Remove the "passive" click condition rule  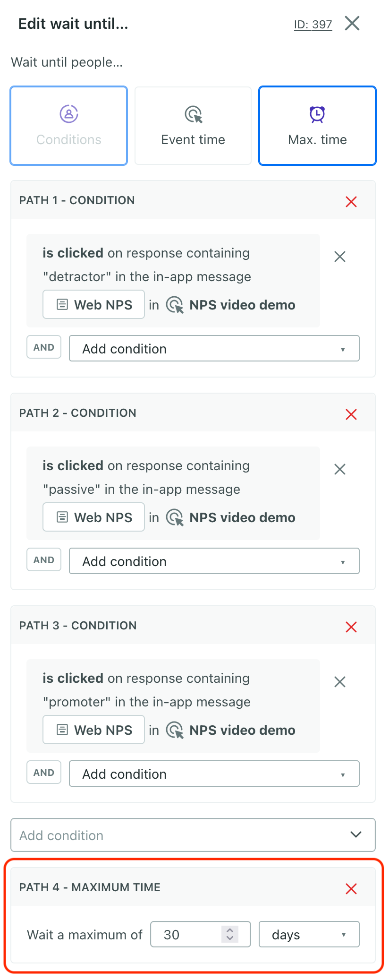pos(340,469)
